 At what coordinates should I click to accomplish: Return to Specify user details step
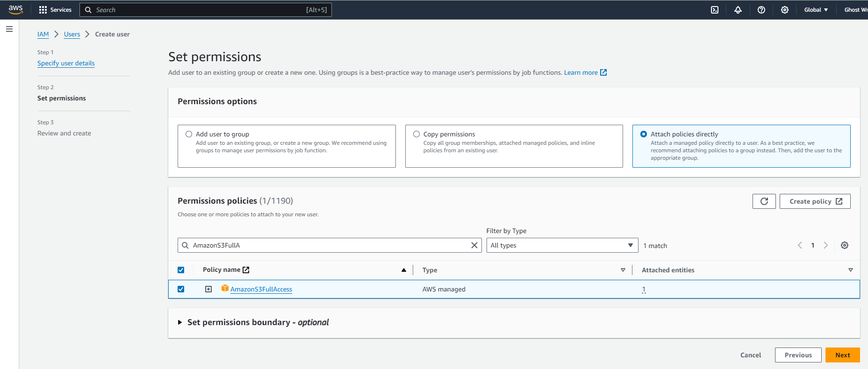66,63
